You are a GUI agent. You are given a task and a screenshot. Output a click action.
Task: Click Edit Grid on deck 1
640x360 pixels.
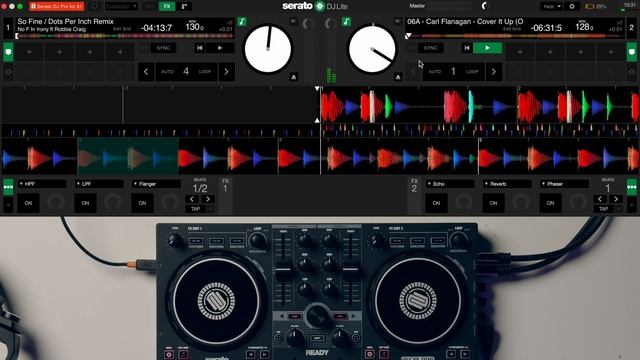click(122, 29)
